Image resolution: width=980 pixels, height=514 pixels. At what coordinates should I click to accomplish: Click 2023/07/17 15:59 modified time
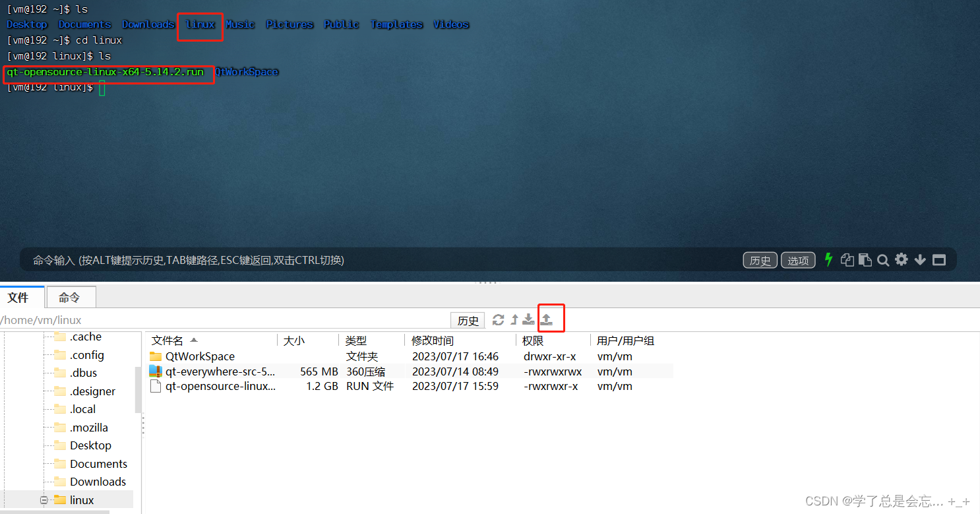point(455,386)
